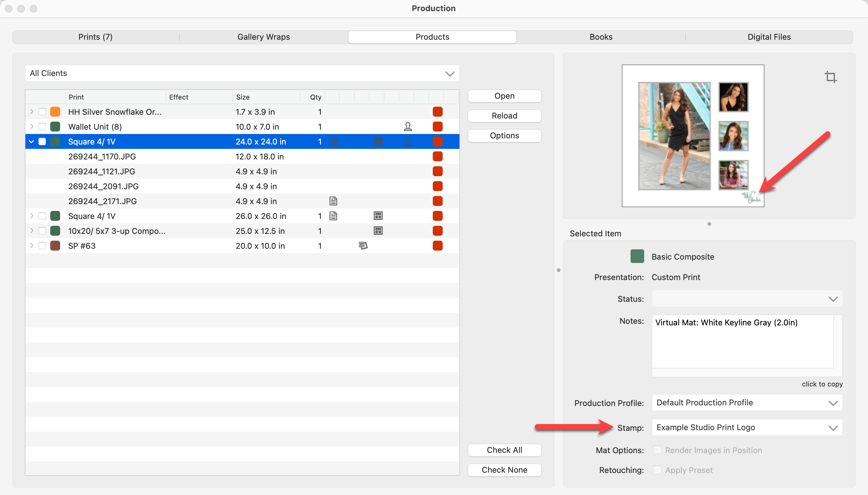Click orange color swatch on HH Silver Snowflake
The height and width of the screenshot is (495, 868).
point(55,112)
